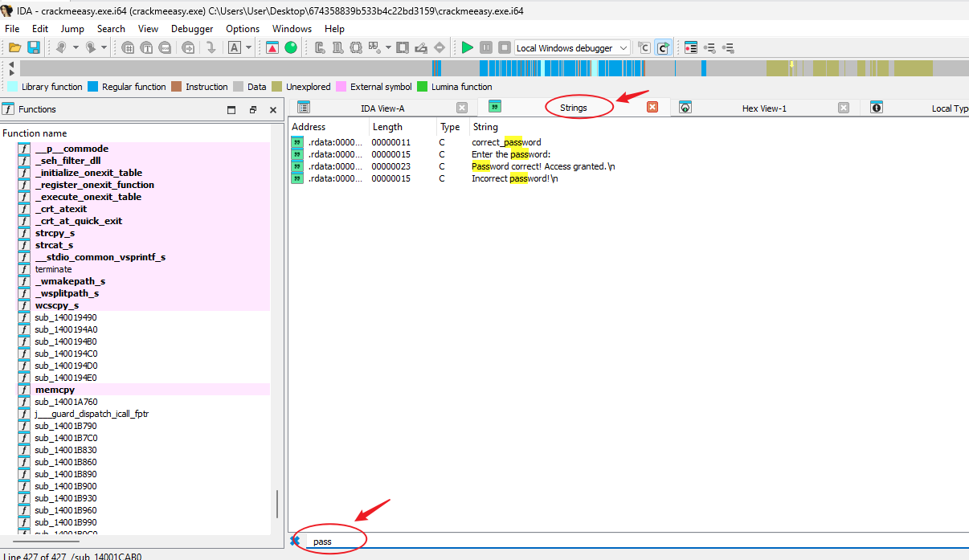Click the function icon beside memcpy
Screen dimensions: 969x560
click(24, 390)
